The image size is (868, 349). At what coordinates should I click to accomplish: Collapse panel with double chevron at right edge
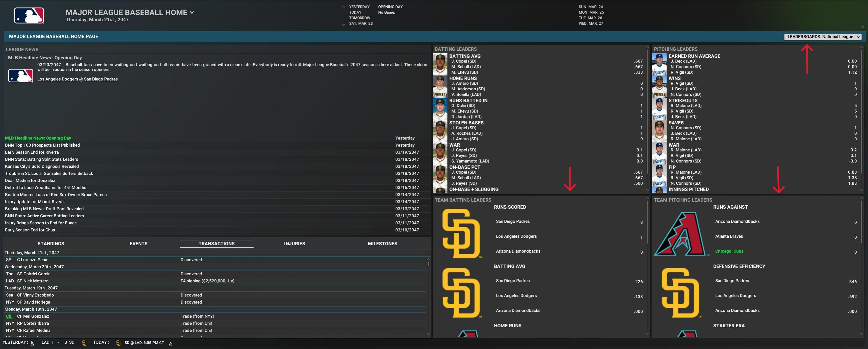[862, 27]
